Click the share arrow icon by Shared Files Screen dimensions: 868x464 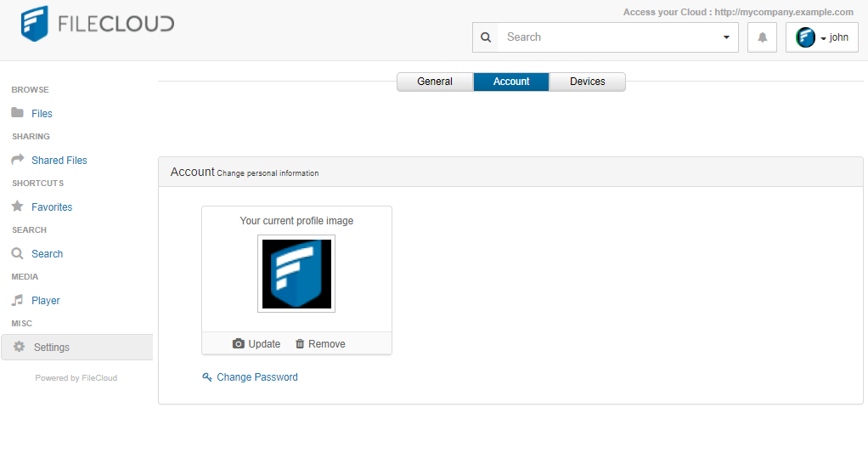[18, 160]
